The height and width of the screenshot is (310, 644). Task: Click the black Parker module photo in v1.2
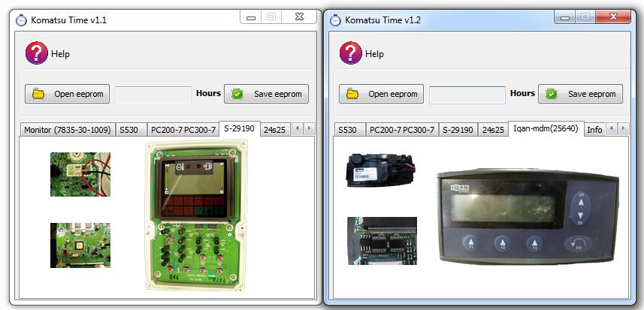pyautogui.click(x=381, y=170)
